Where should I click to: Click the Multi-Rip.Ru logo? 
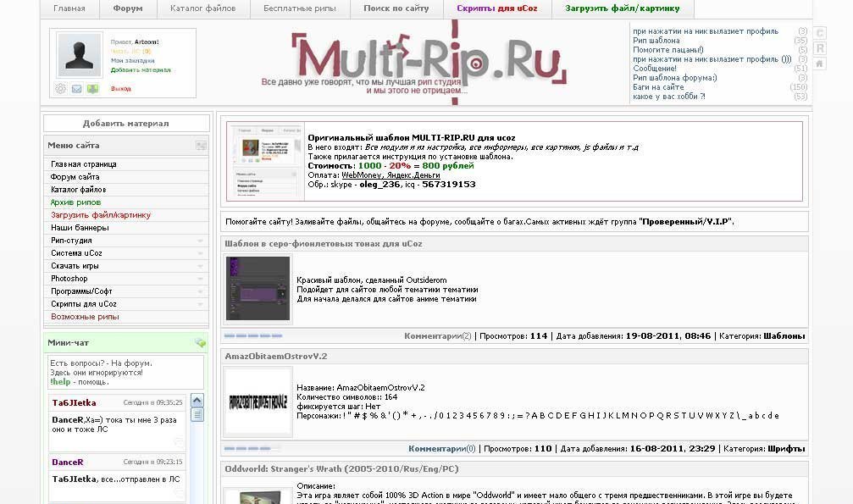pos(428,62)
